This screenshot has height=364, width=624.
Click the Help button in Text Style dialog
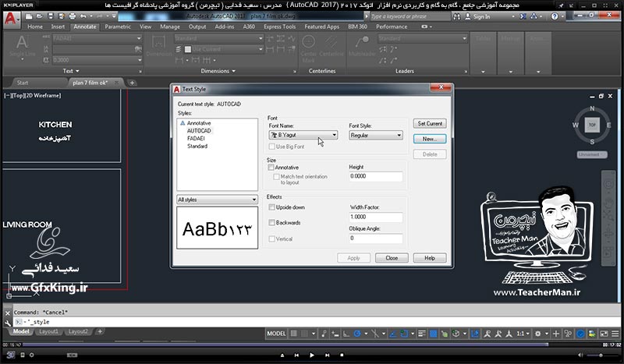(x=430, y=258)
